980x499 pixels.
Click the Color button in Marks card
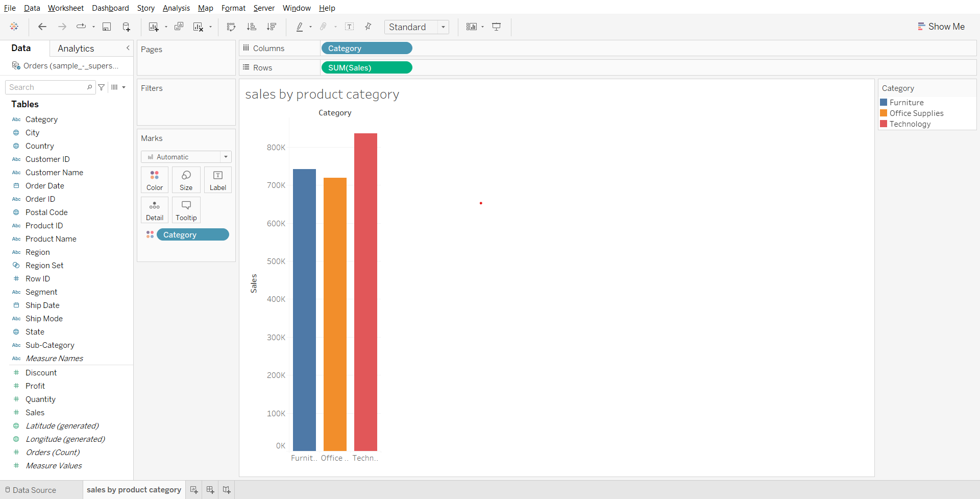click(x=155, y=180)
